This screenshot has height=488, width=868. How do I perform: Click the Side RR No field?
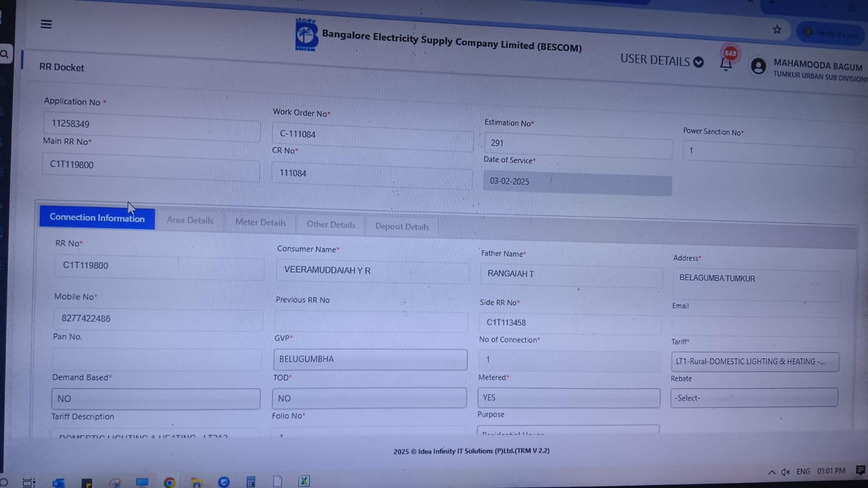571,324
